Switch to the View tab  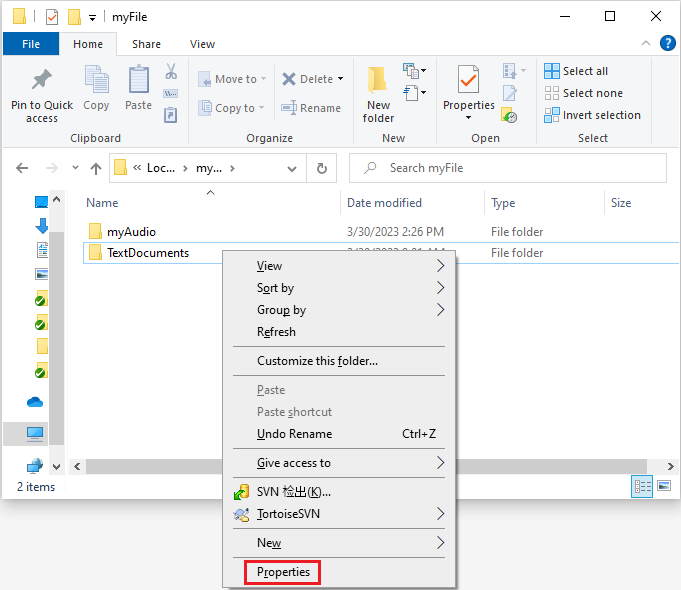(x=202, y=44)
